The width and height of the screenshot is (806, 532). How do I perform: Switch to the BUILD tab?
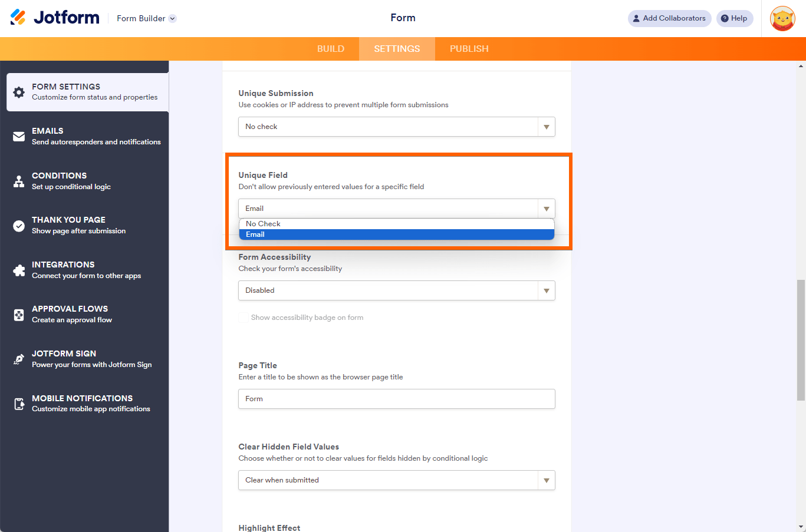(x=330, y=49)
